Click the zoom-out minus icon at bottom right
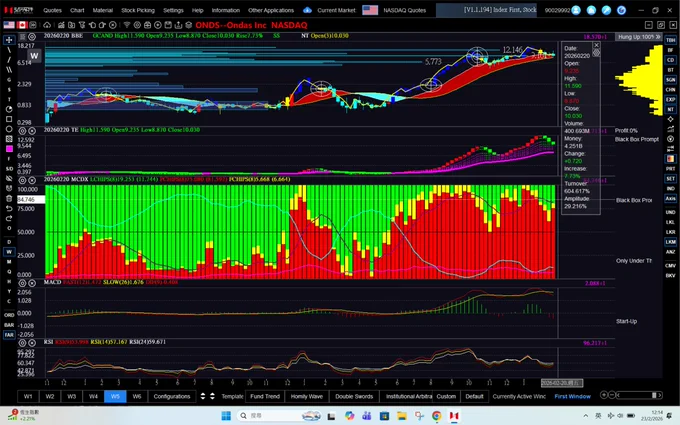Image resolution: width=680 pixels, height=425 pixels. (611, 395)
